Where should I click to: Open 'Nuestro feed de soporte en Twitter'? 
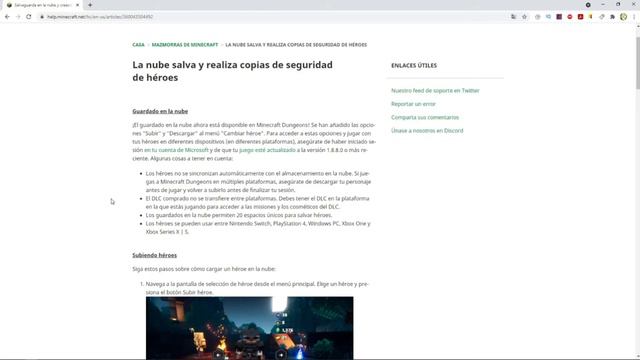pyautogui.click(x=435, y=91)
